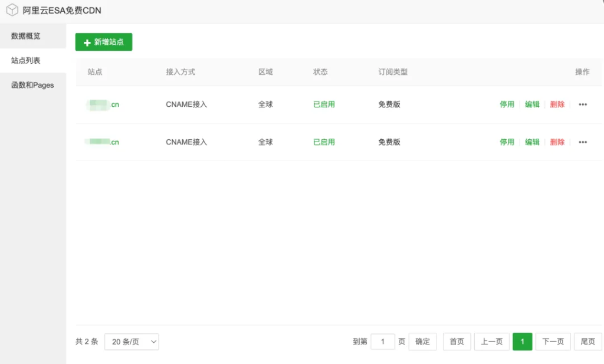Click the green 新增站点 button
This screenshot has width=604, height=364.
coord(104,42)
